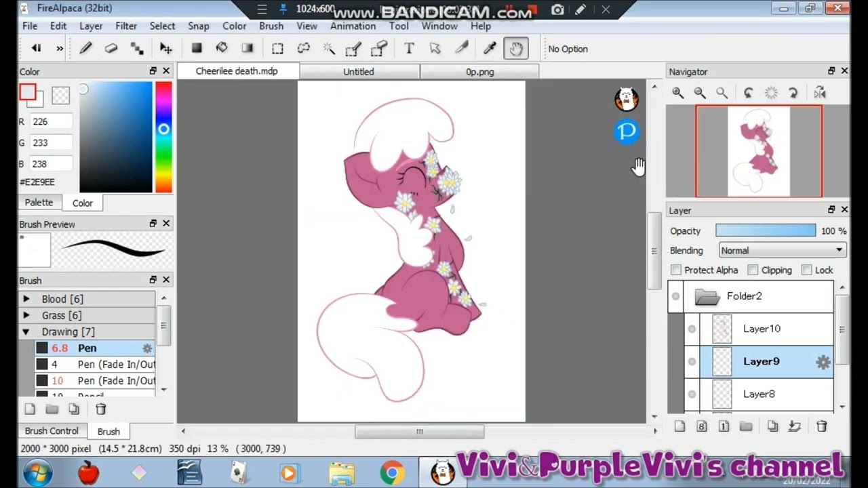Select the size 4 Pen (Fade In/Out) brush

(x=94, y=365)
